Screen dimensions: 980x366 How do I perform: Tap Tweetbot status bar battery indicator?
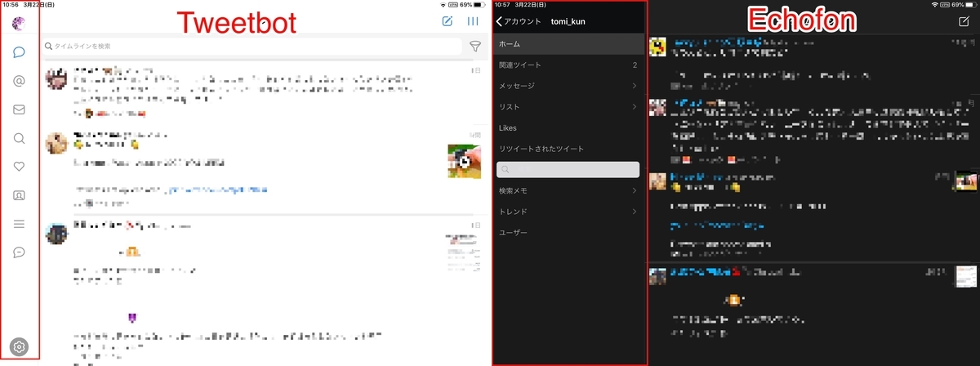click(478, 4)
